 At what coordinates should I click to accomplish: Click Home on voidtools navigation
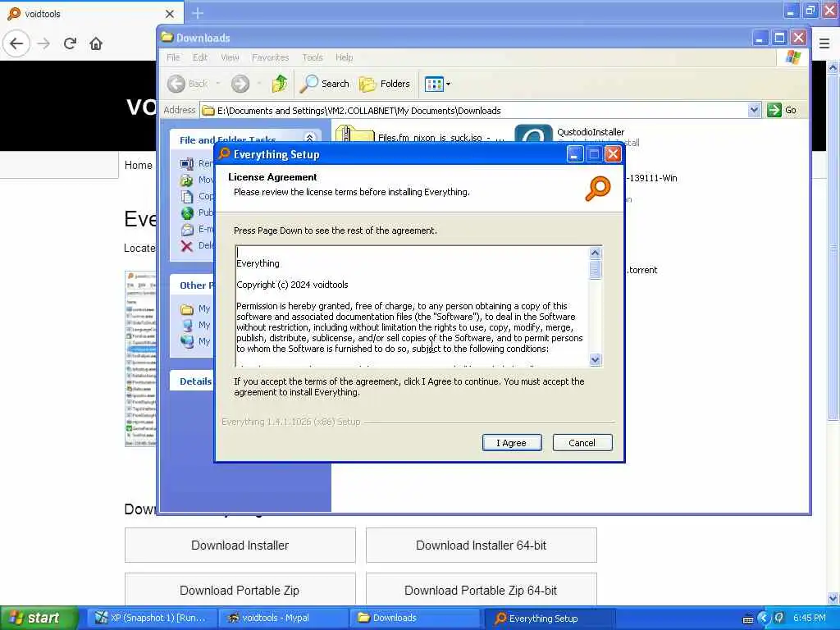[138, 165]
